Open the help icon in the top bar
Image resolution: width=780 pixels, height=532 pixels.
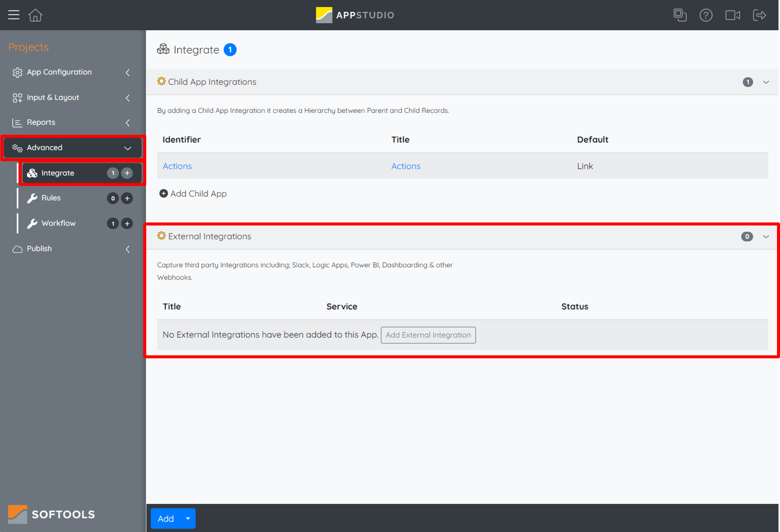click(x=706, y=15)
